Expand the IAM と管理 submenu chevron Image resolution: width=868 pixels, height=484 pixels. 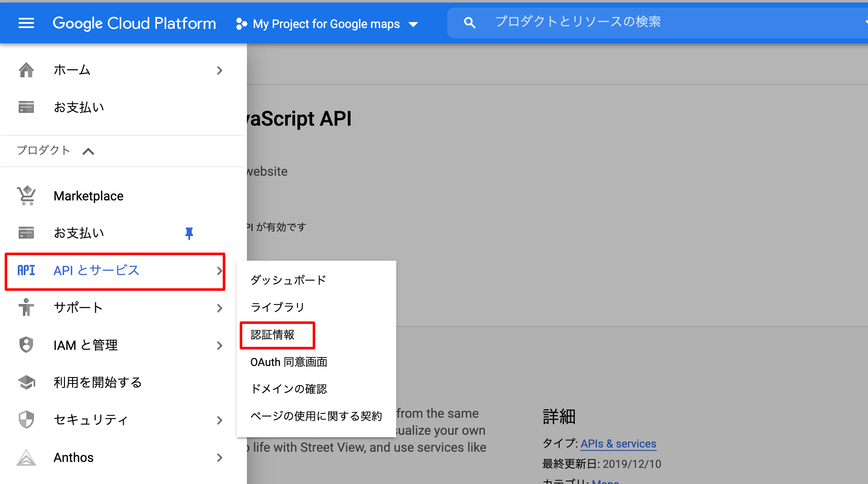point(219,346)
